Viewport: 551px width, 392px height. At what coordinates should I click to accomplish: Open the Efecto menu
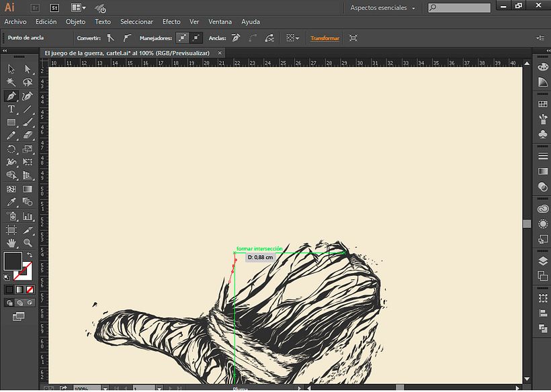(171, 21)
